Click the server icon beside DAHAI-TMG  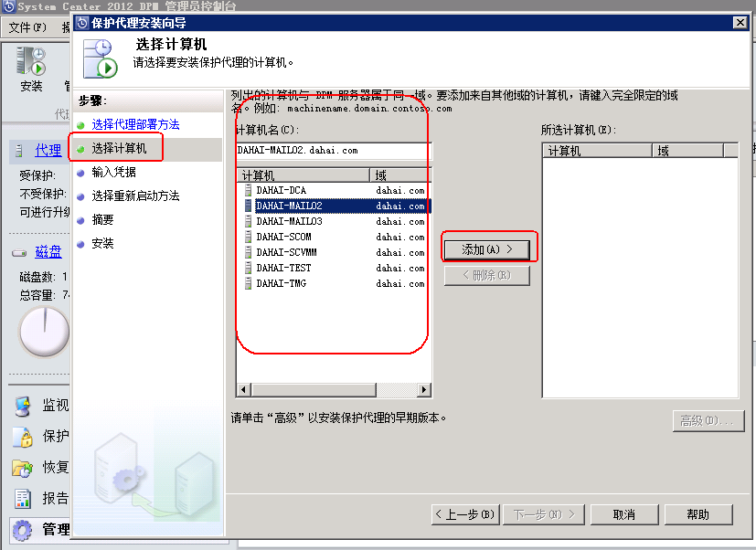tap(249, 283)
